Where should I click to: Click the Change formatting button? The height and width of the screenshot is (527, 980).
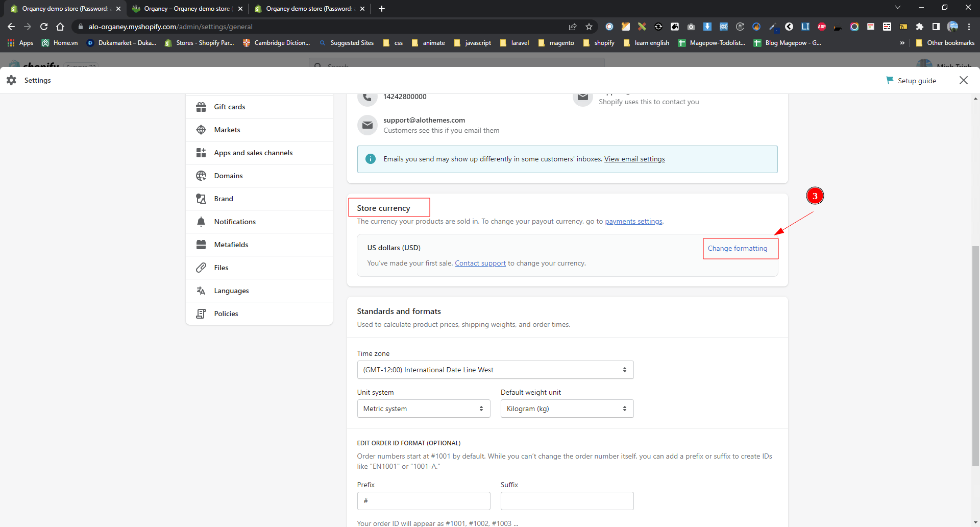coord(737,248)
